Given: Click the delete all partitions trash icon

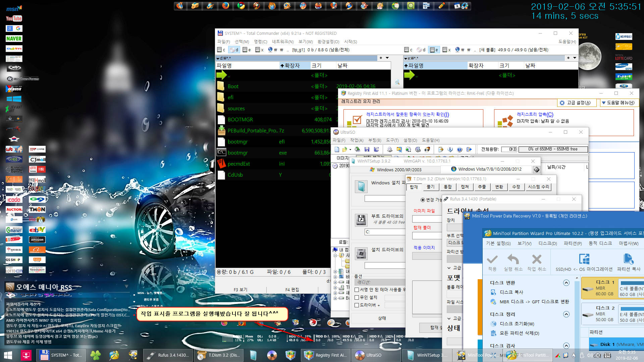Looking at the screenshot, I should point(493,333).
